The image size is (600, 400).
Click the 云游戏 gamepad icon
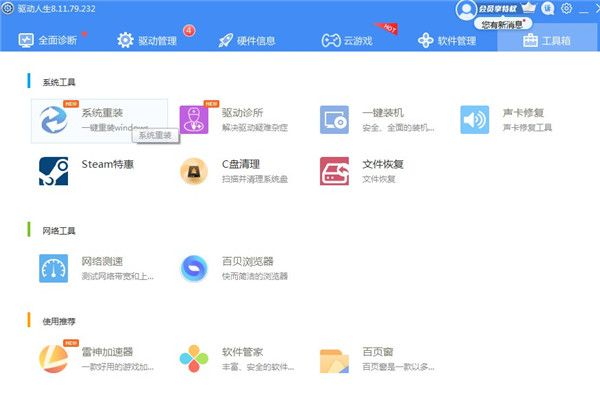331,40
